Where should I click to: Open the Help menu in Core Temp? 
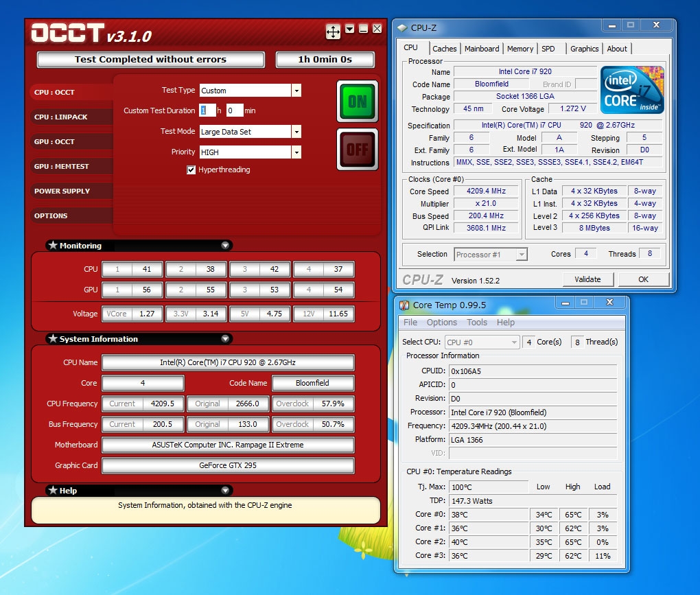tap(505, 323)
